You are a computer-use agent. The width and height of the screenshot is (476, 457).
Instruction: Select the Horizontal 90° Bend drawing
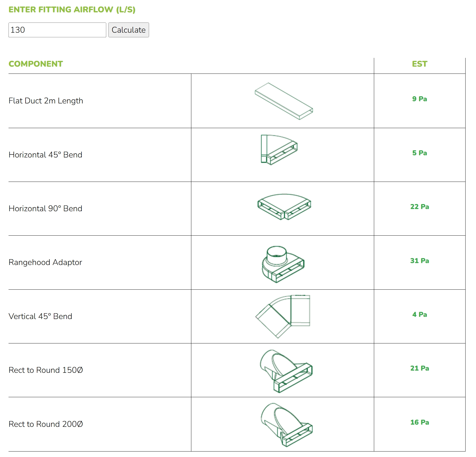coord(284,207)
